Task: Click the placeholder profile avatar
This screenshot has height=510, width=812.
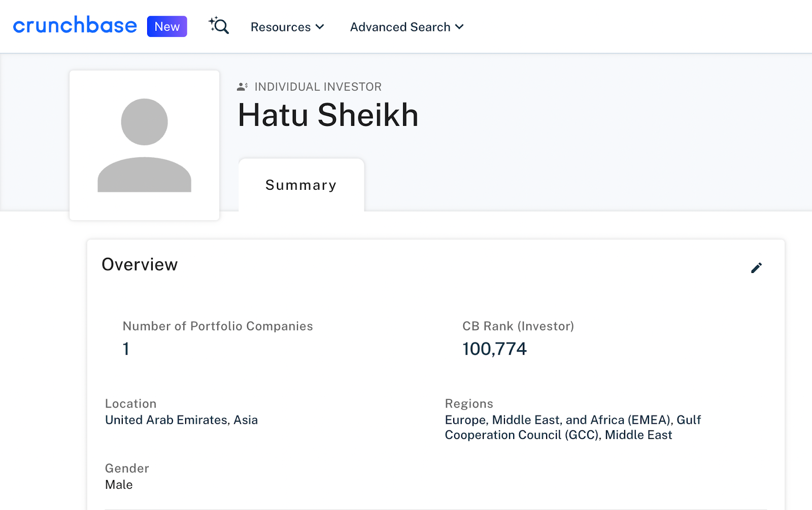Action: pyautogui.click(x=144, y=145)
